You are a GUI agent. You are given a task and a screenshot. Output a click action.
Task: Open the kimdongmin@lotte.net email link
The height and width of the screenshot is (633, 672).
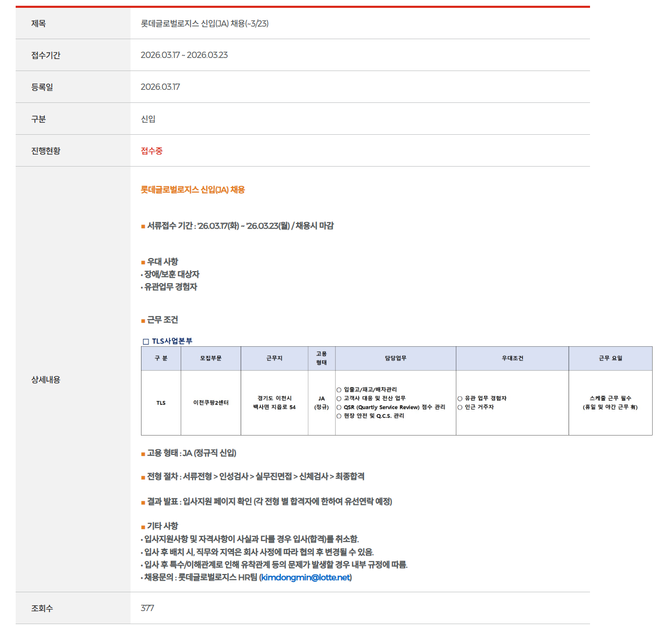305,577
